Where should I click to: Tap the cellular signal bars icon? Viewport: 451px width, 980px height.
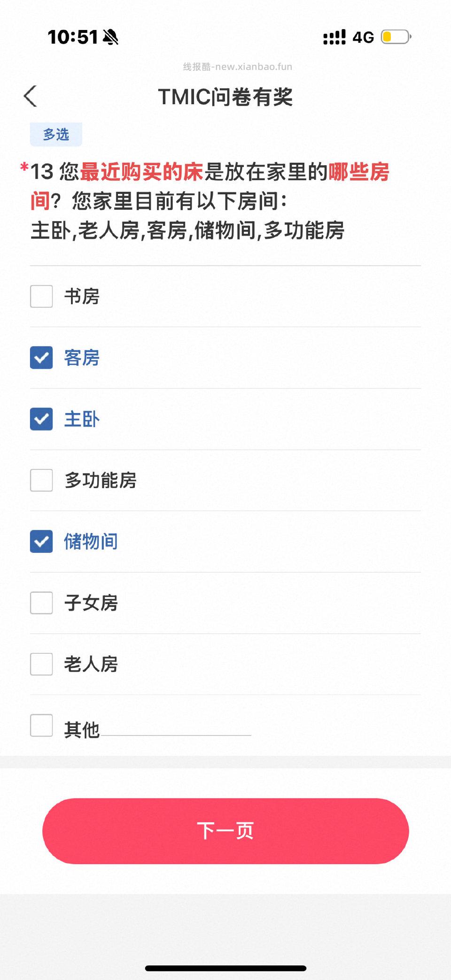[334, 38]
